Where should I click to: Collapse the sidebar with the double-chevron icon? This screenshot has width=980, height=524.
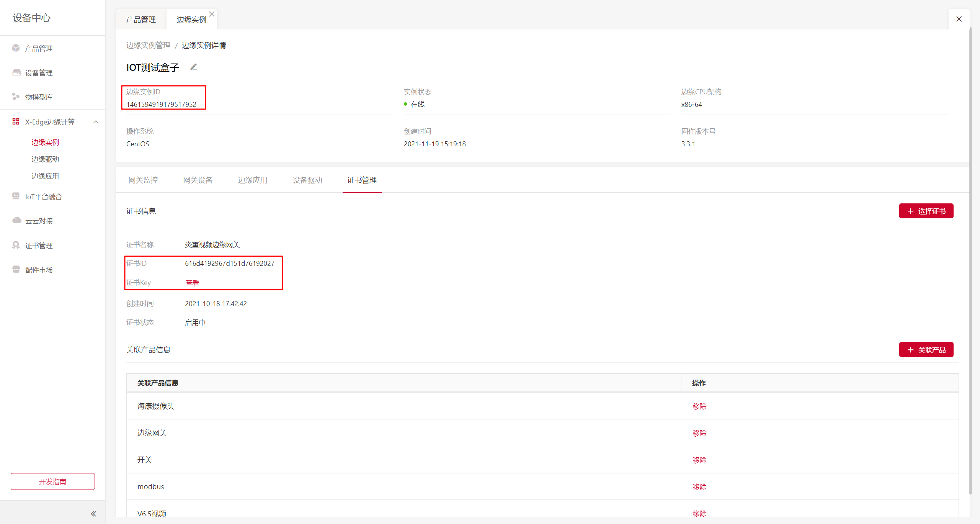point(93,514)
